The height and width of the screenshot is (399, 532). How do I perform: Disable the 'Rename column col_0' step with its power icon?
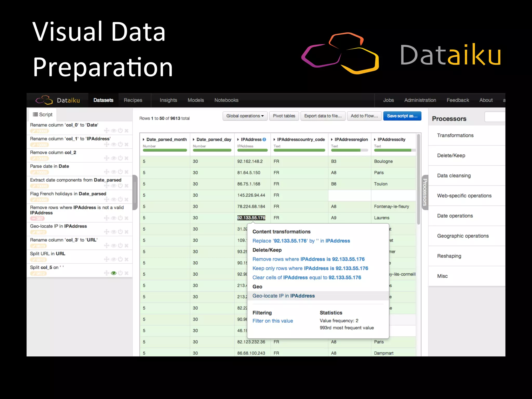[120, 130]
